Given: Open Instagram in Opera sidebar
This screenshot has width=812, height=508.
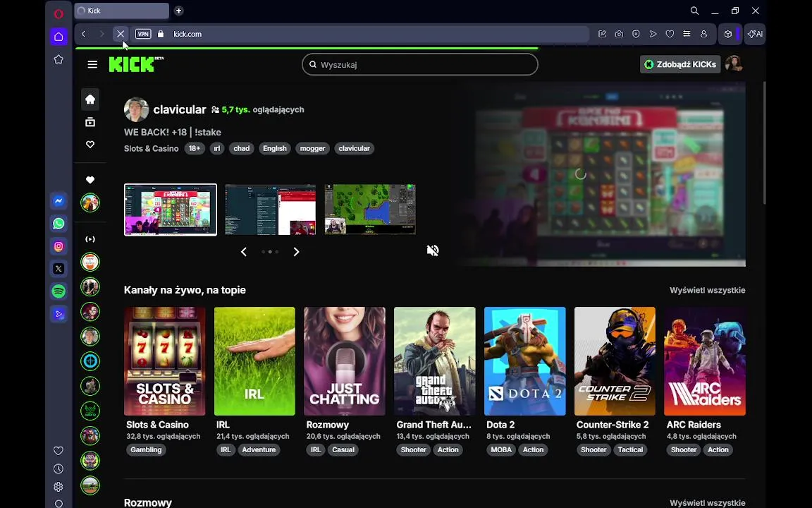Looking at the screenshot, I should pos(59,246).
